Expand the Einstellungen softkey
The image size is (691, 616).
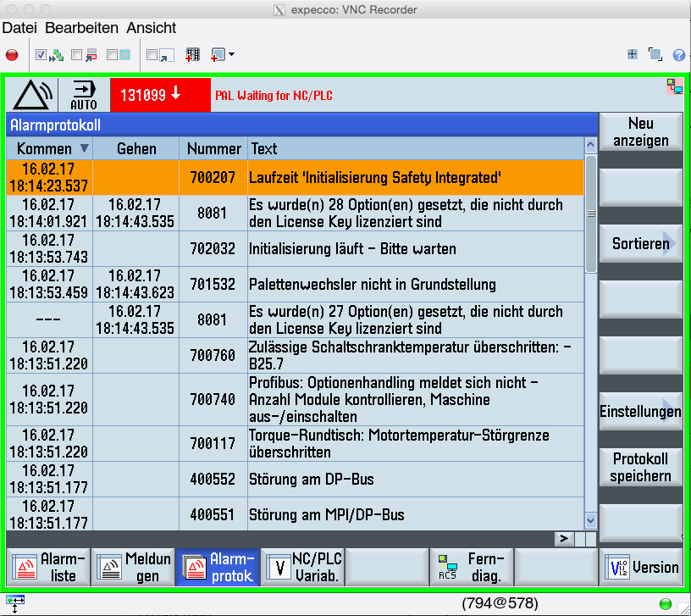click(640, 413)
